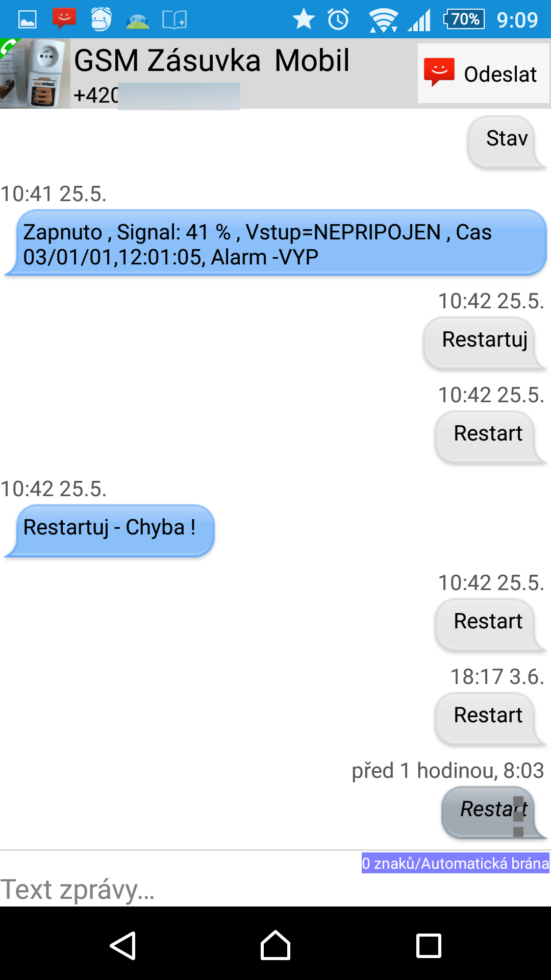Tap the gallery image notification icon
This screenshot has width=551, height=980.
pyautogui.click(x=28, y=19)
